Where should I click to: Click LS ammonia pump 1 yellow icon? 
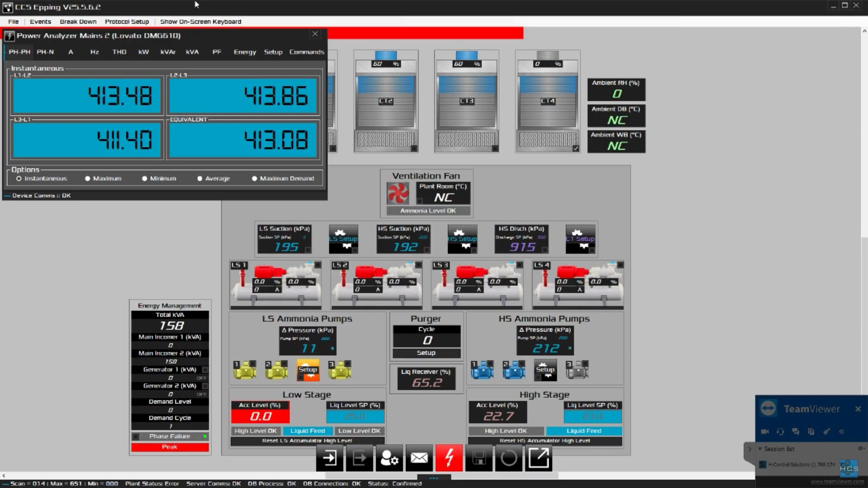coord(245,370)
